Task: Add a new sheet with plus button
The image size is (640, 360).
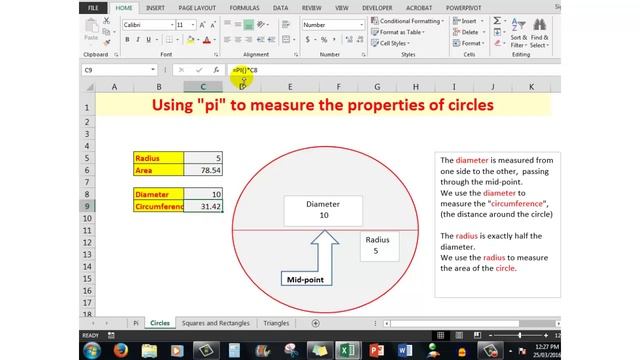Action: click(316, 323)
